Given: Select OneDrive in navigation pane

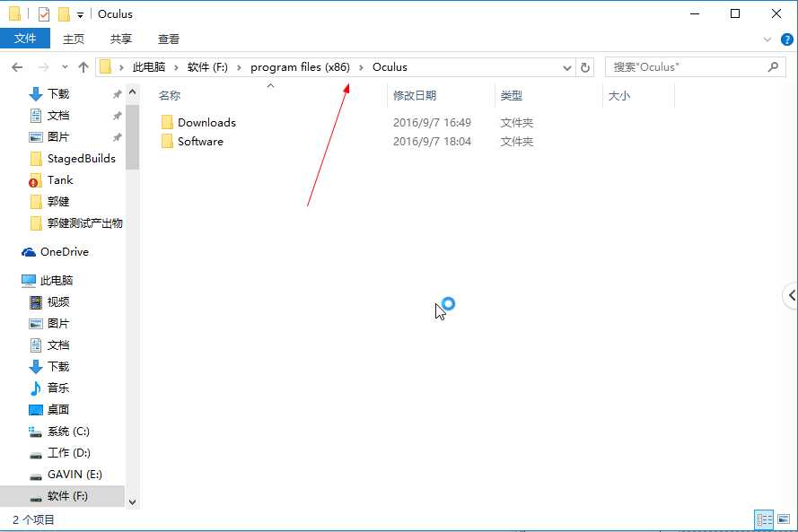Looking at the screenshot, I should [55, 252].
